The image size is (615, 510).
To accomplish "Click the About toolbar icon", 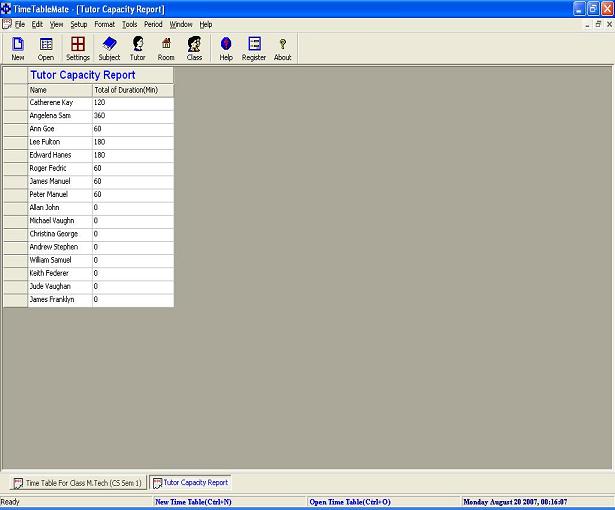I will 283,48.
